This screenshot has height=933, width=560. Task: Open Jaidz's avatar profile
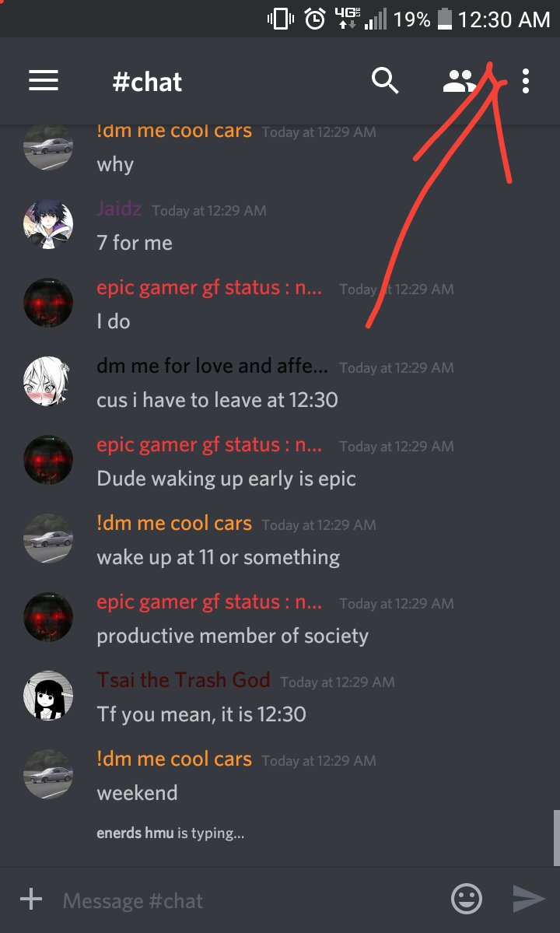pyautogui.click(x=48, y=224)
